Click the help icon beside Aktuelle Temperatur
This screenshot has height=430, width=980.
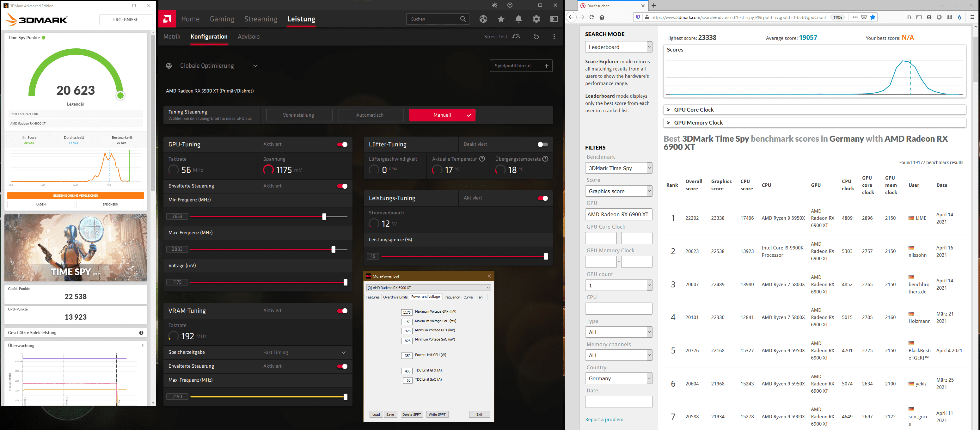click(482, 159)
